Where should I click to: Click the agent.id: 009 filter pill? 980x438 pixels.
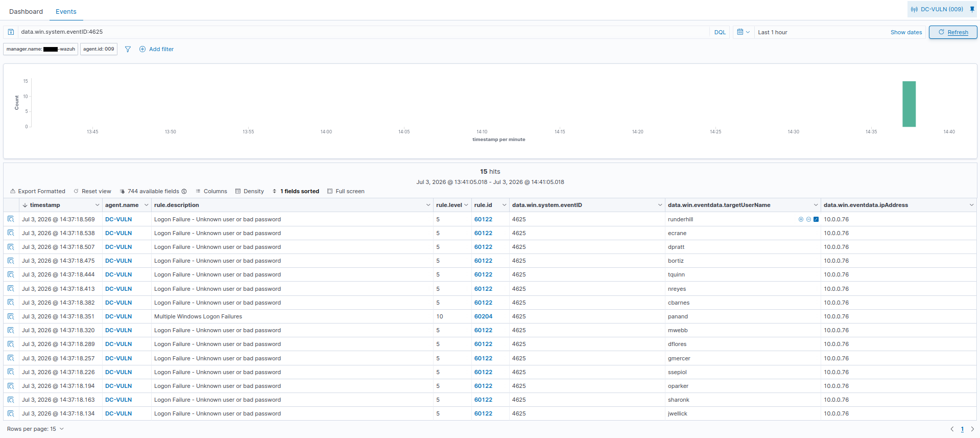point(99,49)
